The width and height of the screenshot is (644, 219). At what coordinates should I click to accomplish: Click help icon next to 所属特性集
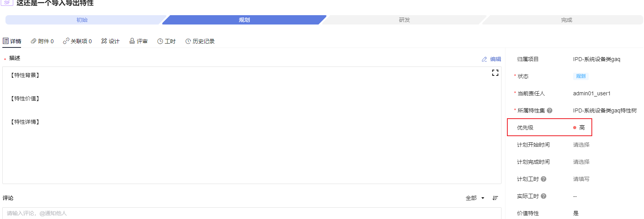click(x=549, y=110)
